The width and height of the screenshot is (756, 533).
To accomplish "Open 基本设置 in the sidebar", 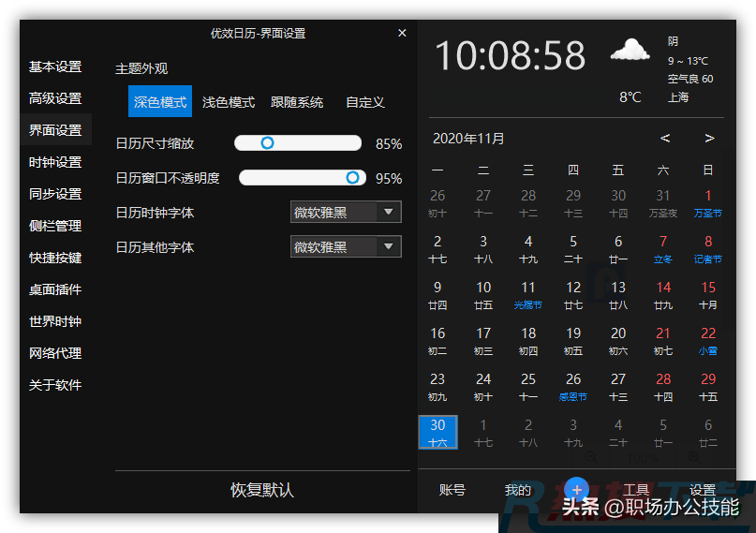I will tap(55, 67).
